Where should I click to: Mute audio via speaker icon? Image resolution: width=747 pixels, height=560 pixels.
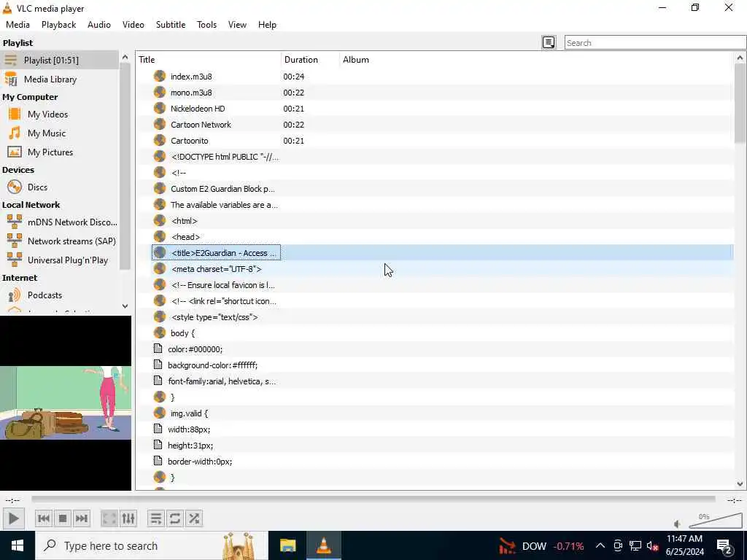pyautogui.click(x=677, y=524)
